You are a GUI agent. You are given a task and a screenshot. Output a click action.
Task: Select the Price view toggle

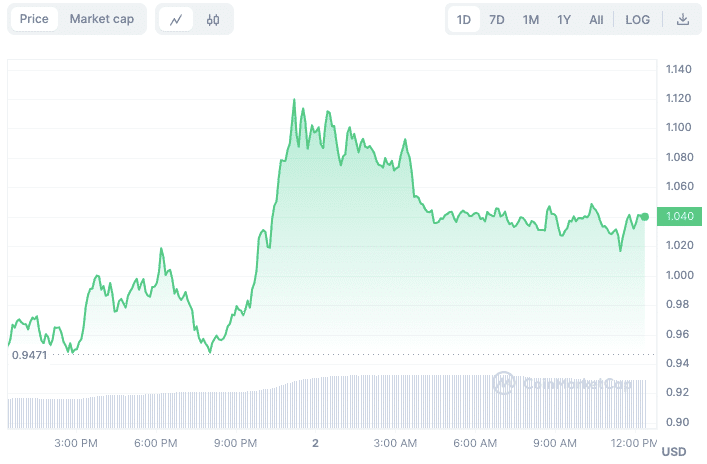[34, 19]
